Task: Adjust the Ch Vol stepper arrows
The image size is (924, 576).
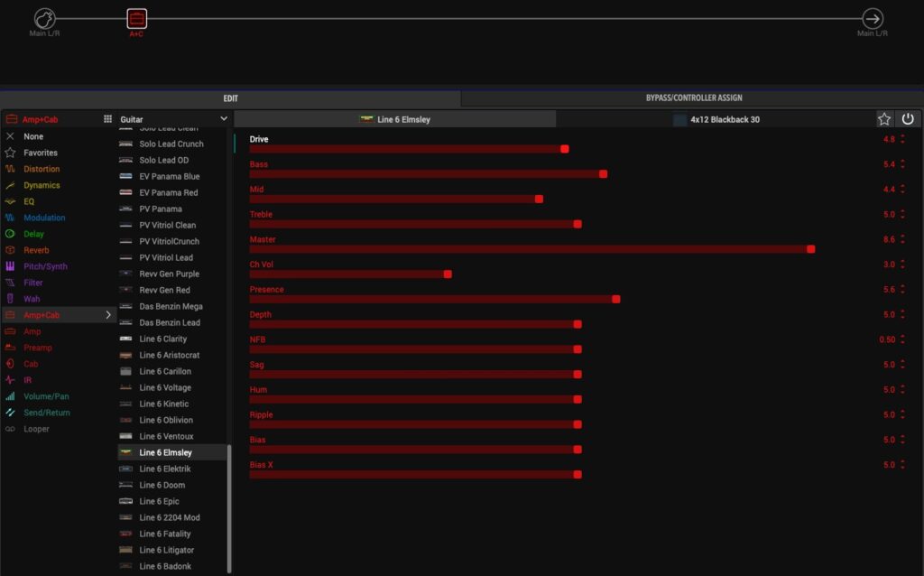Action: [902, 265]
